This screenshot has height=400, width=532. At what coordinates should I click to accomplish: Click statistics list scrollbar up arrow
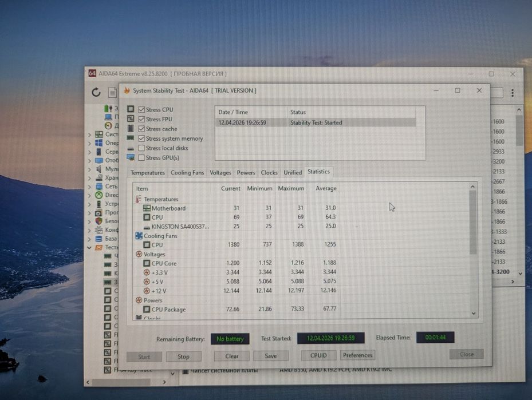[x=472, y=187]
